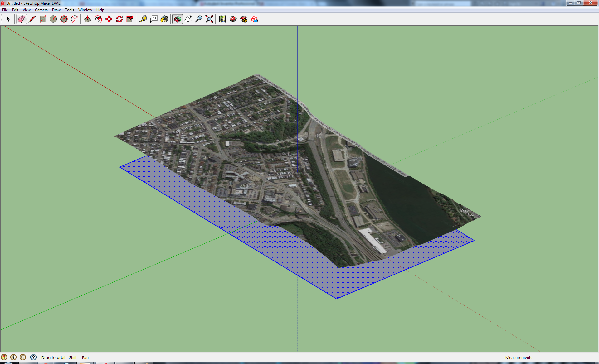Select the Arc drawing tool
The width and height of the screenshot is (599, 364).
pos(75,19)
